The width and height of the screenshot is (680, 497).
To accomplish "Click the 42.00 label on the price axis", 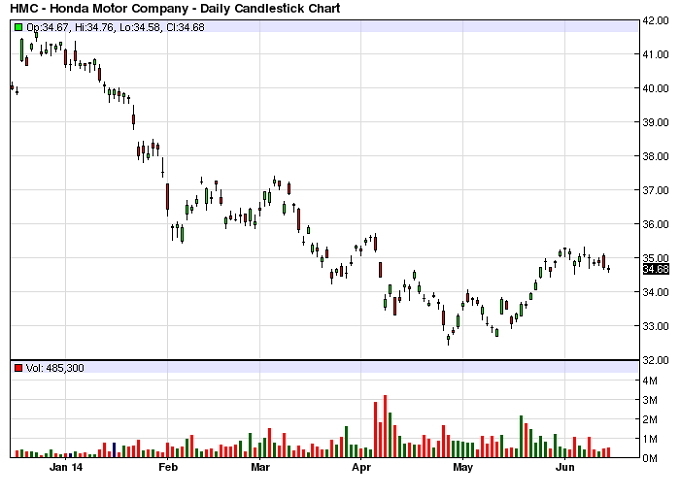I will (x=655, y=20).
